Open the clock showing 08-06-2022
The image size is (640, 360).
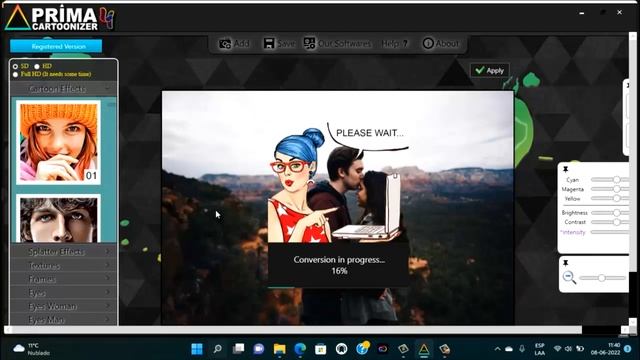[x=606, y=349]
